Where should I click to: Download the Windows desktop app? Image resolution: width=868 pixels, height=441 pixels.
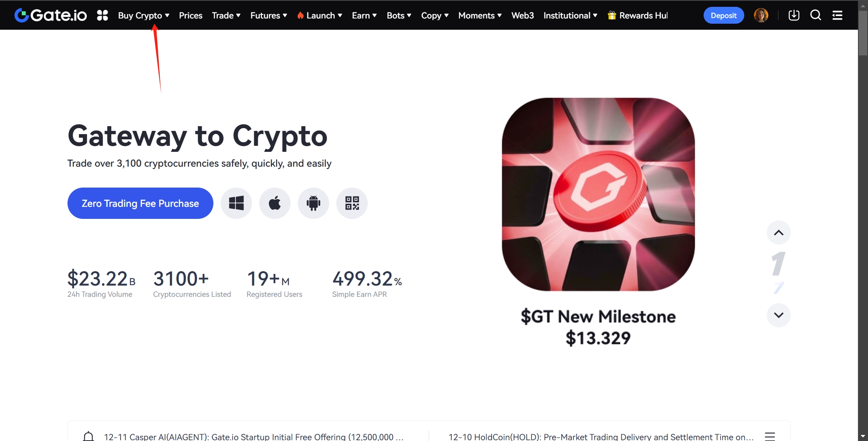click(x=236, y=203)
